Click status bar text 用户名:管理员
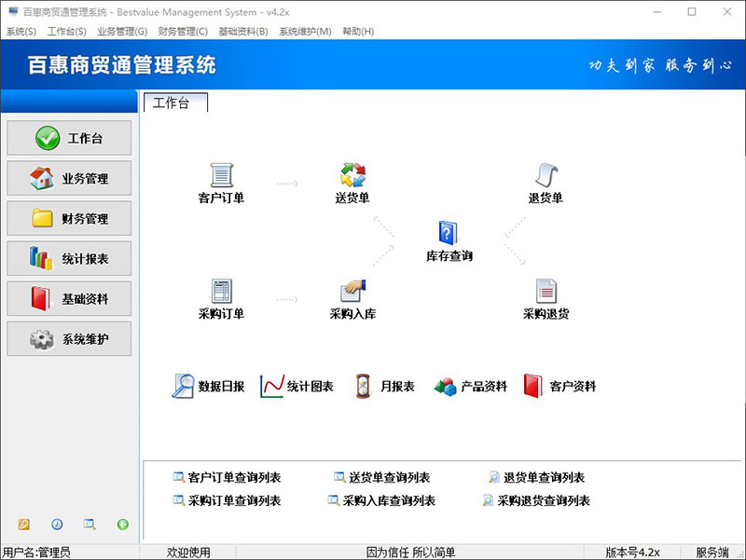This screenshot has width=746, height=560. (36, 553)
